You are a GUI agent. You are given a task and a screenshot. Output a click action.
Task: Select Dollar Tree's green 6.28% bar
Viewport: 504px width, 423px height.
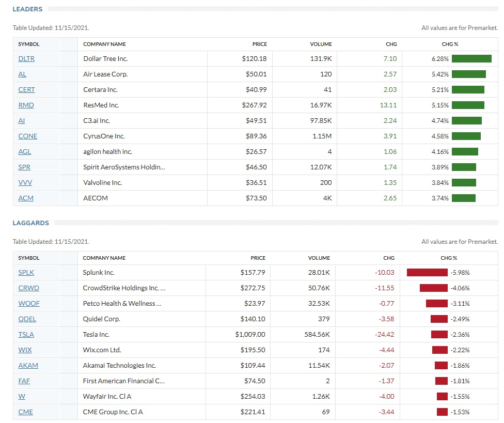pos(471,58)
